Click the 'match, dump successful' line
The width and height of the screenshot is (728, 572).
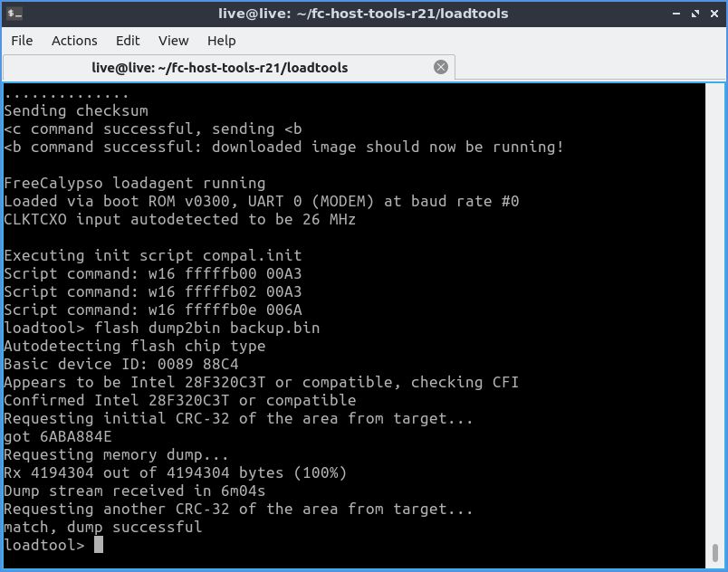coord(103,527)
